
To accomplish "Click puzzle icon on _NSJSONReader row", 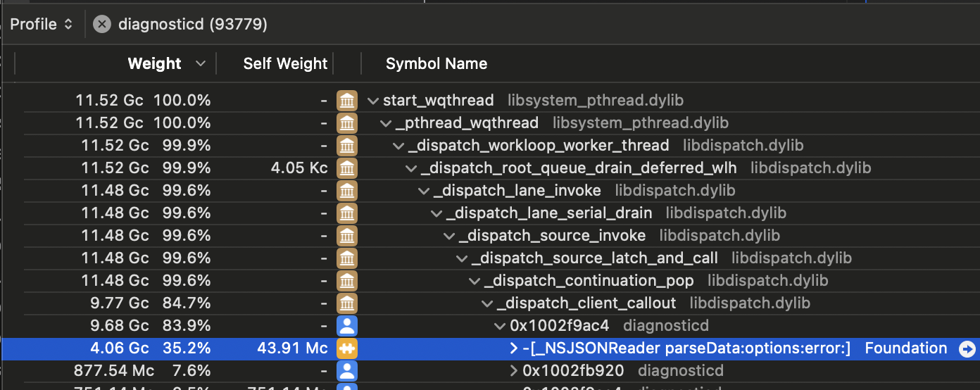I will click(x=346, y=348).
